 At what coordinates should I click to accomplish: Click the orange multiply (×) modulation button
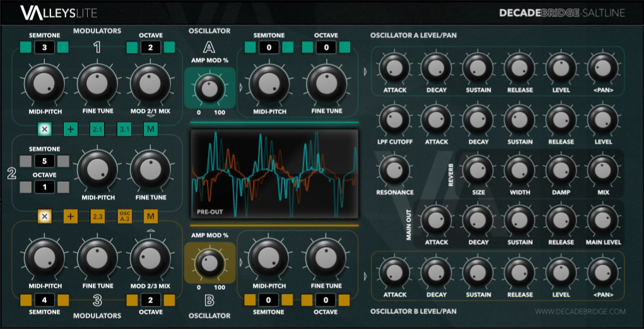[44, 217]
